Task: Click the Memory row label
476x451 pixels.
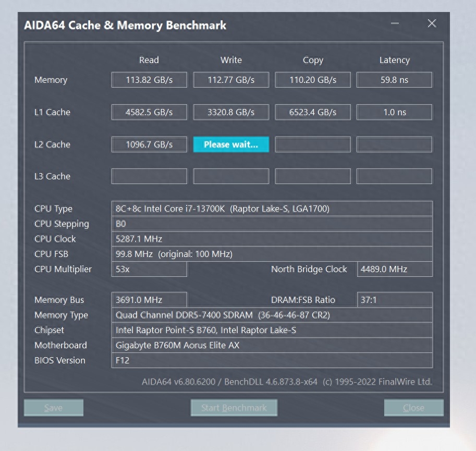Action: tap(51, 80)
